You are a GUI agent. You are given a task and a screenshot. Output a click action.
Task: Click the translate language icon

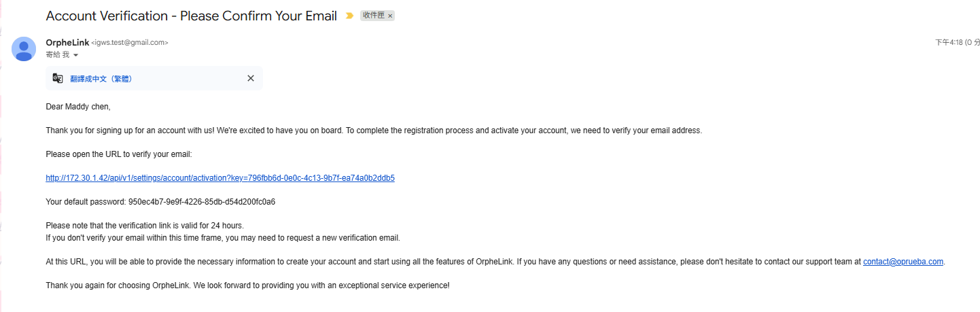pyautogui.click(x=58, y=78)
